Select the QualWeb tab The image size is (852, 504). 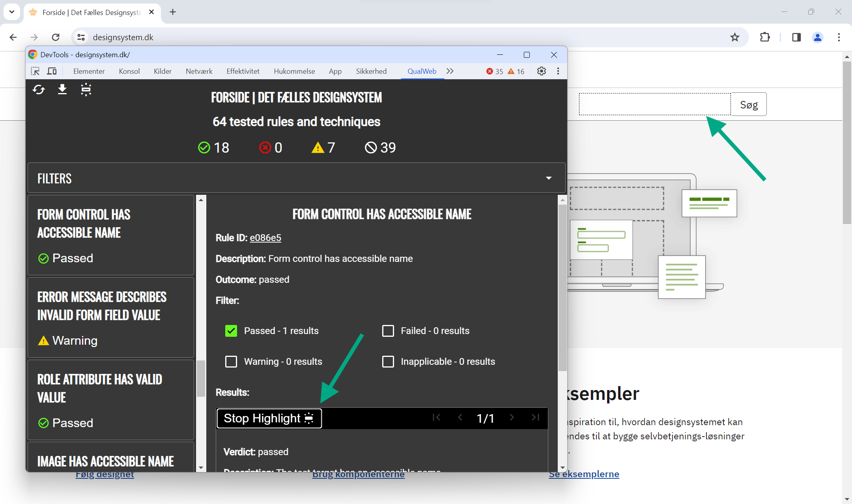point(422,71)
